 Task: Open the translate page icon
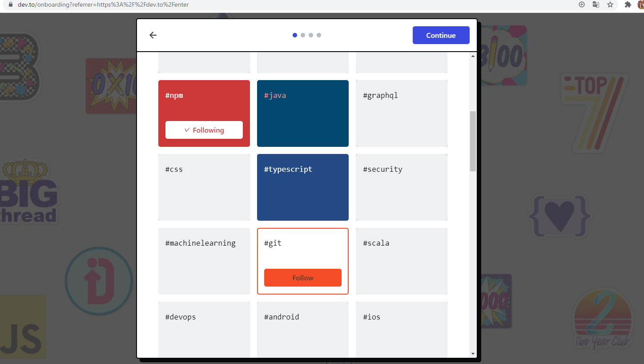(596, 4)
